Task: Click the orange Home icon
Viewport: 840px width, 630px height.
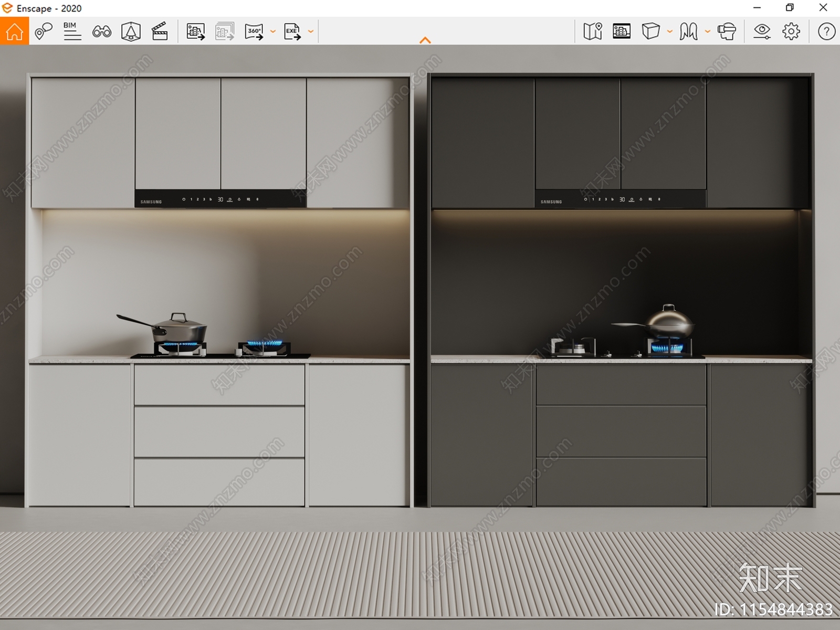Action: [14, 31]
